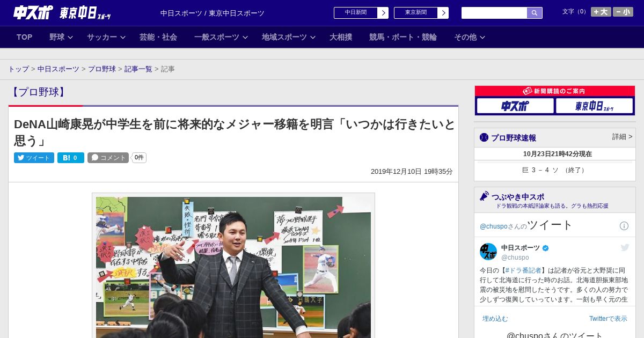Click #ドラ番記者 hashtag link
The image size is (644, 338).
523,270
